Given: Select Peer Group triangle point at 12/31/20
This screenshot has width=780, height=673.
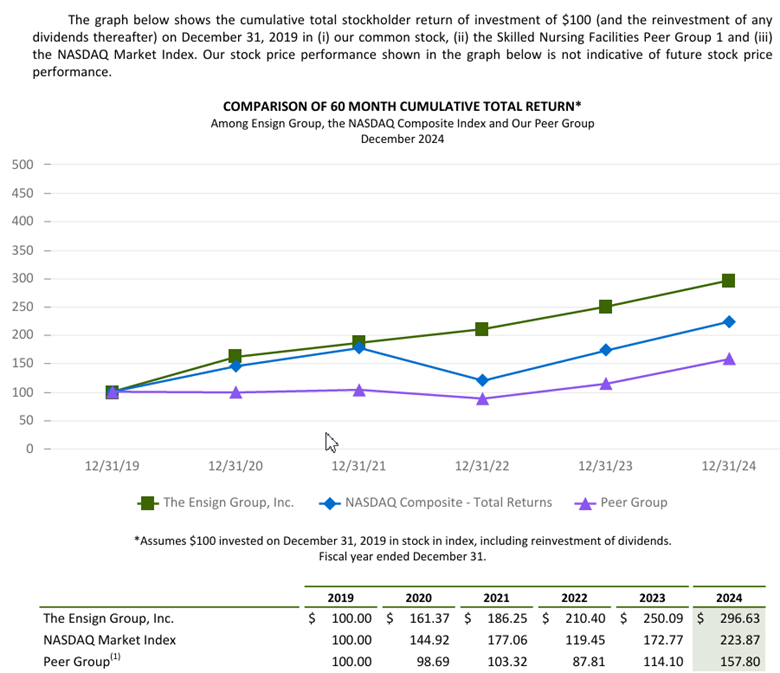Looking at the screenshot, I should click(236, 392).
